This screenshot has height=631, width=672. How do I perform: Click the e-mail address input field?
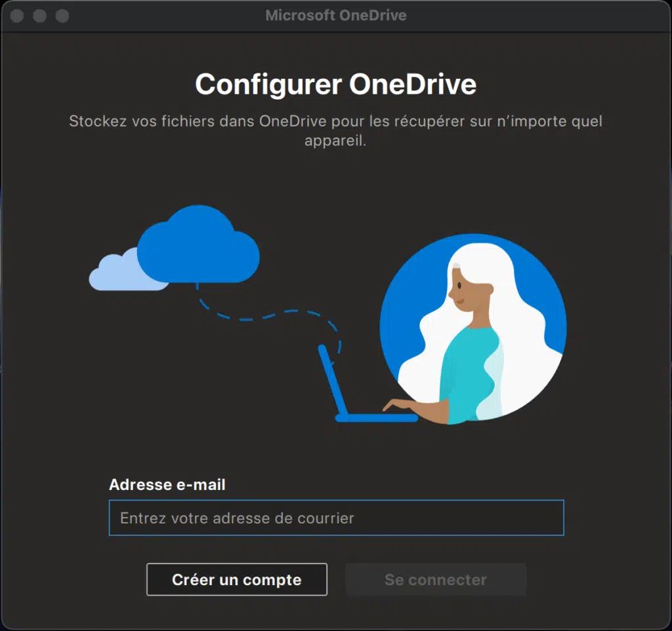336,518
